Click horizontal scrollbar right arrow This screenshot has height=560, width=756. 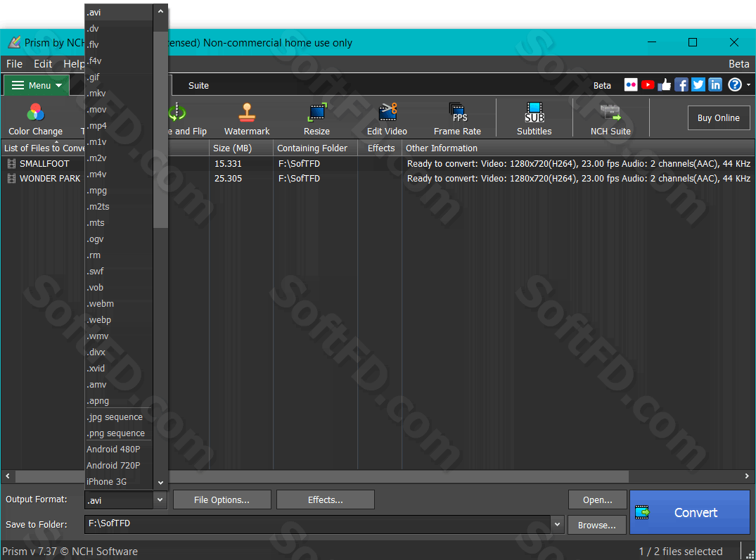pos(747,476)
